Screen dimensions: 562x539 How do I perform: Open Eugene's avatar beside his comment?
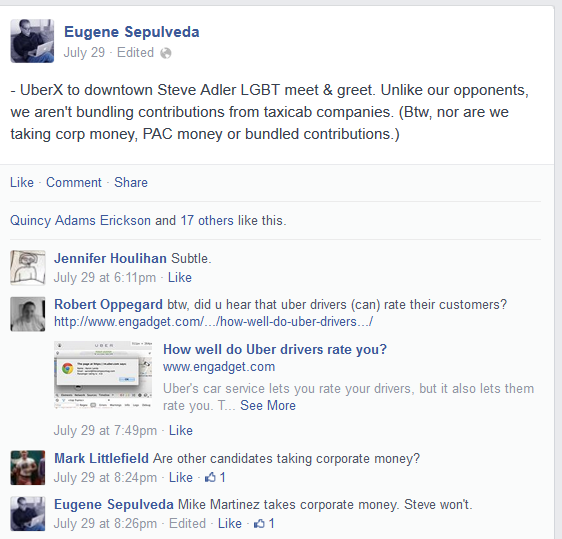coord(28,514)
